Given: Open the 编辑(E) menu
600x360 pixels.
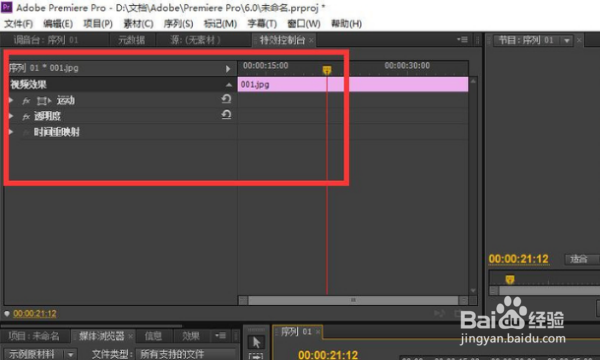Looking at the screenshot, I should 58,24.
